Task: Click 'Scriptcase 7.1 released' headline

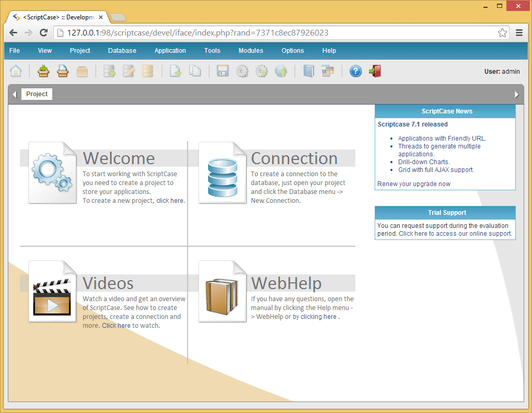Action: click(x=412, y=124)
